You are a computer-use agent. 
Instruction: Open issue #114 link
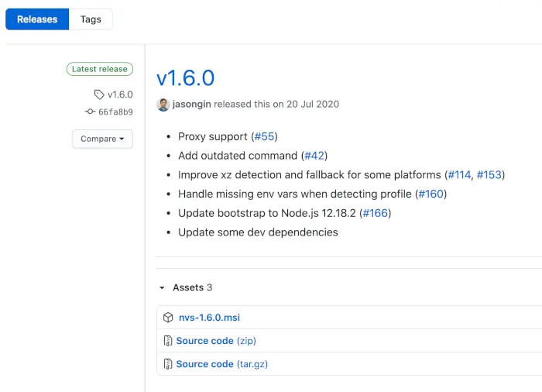tap(459, 175)
